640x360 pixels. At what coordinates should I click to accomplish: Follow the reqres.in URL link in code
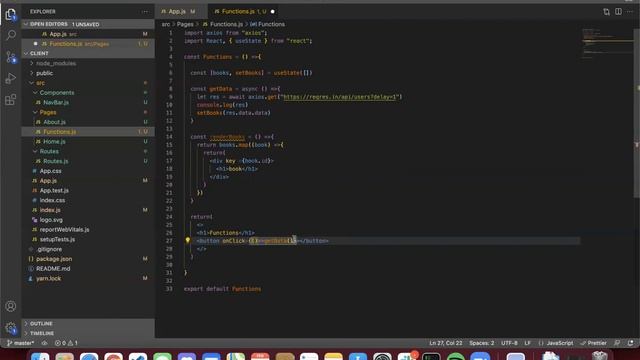(x=340, y=97)
